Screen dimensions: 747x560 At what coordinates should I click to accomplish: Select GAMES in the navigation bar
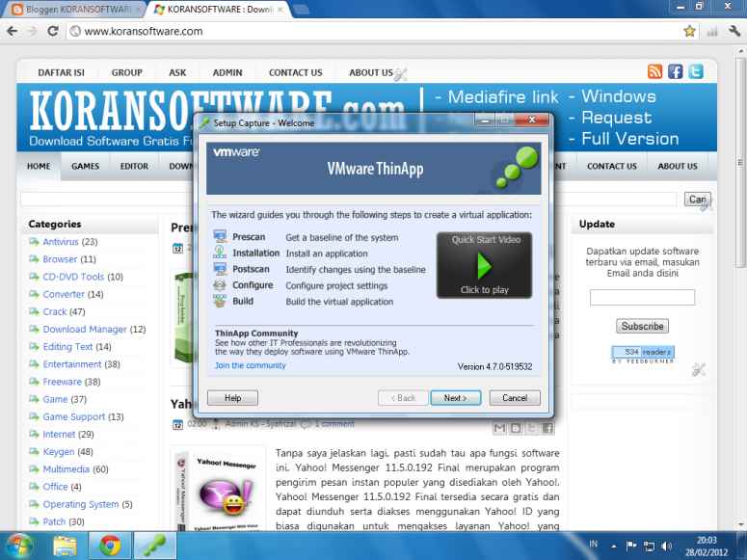click(85, 166)
